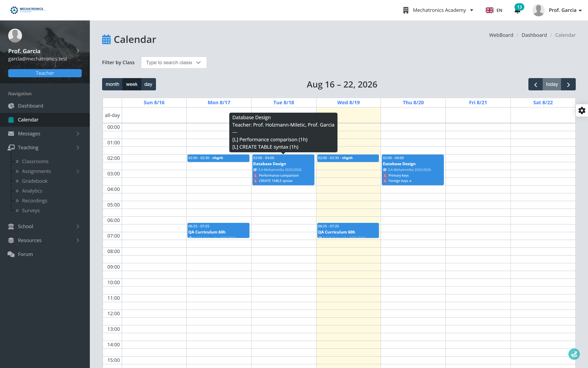Open Analytics in the sidebar
The width and height of the screenshot is (588, 368).
(x=32, y=191)
